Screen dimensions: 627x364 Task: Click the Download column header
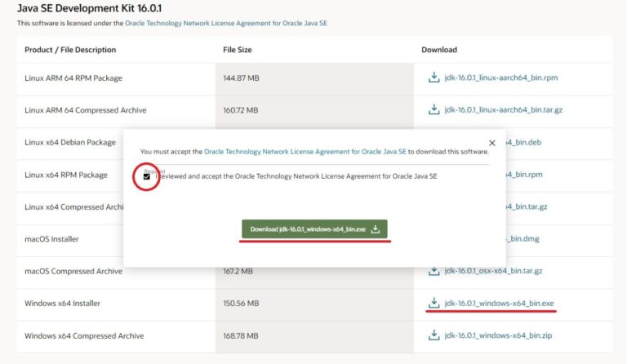pos(439,50)
